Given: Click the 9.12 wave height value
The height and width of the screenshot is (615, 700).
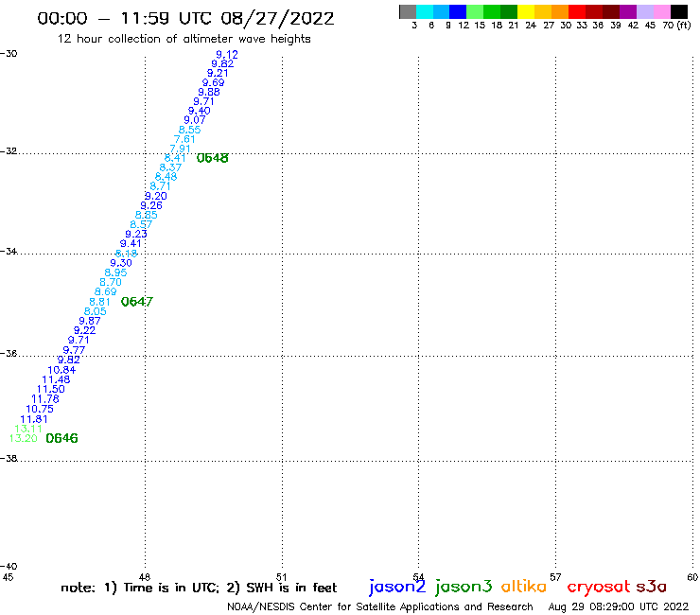Looking at the screenshot, I should 227,55.
